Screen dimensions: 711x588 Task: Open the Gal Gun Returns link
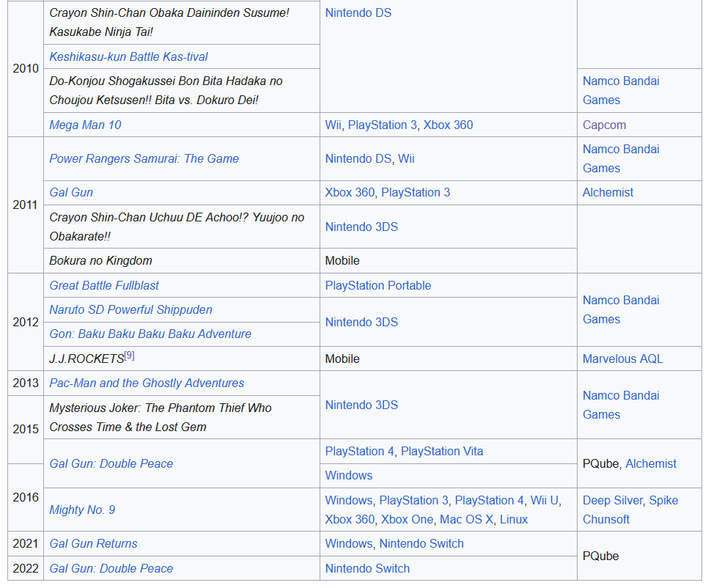93,543
